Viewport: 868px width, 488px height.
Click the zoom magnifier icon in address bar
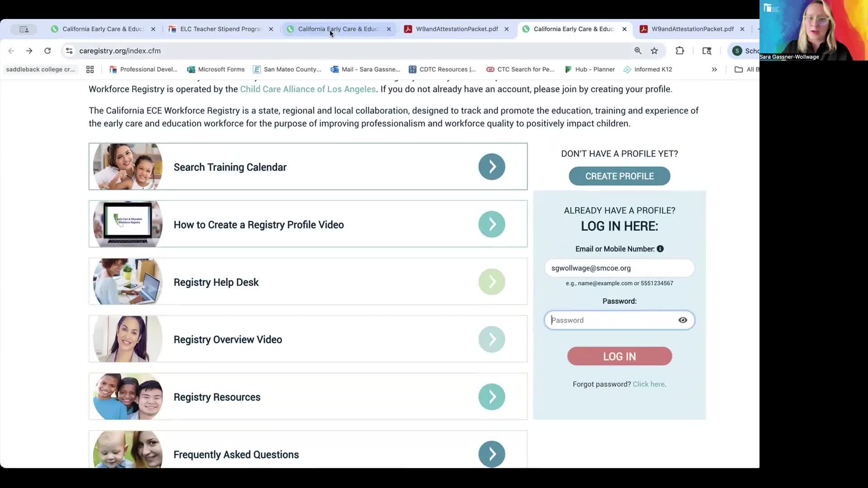click(638, 51)
